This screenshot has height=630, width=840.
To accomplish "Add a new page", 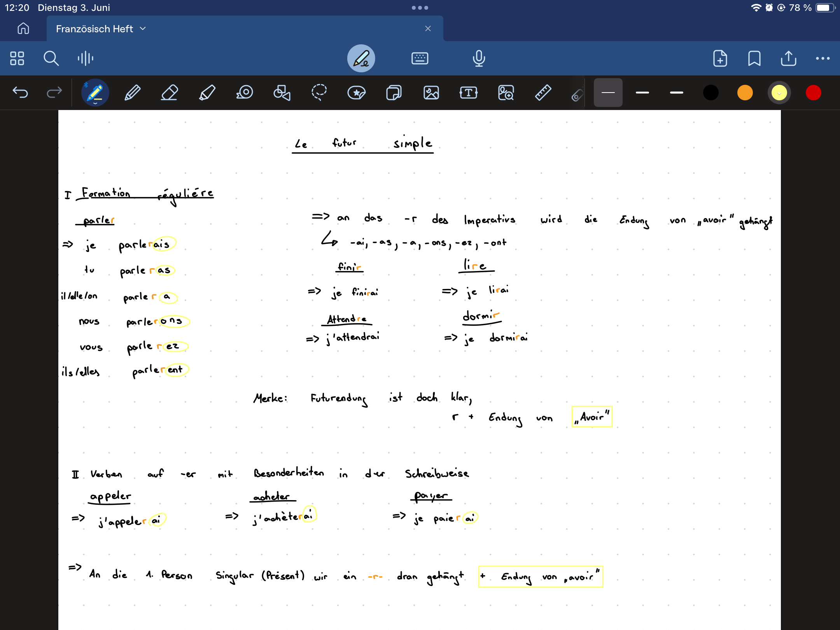I will (x=720, y=58).
